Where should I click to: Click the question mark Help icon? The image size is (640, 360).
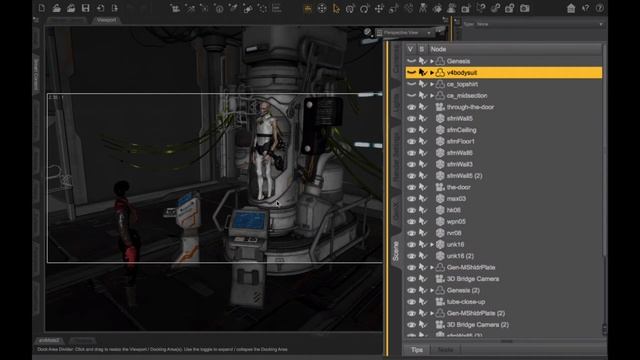click(600, 8)
